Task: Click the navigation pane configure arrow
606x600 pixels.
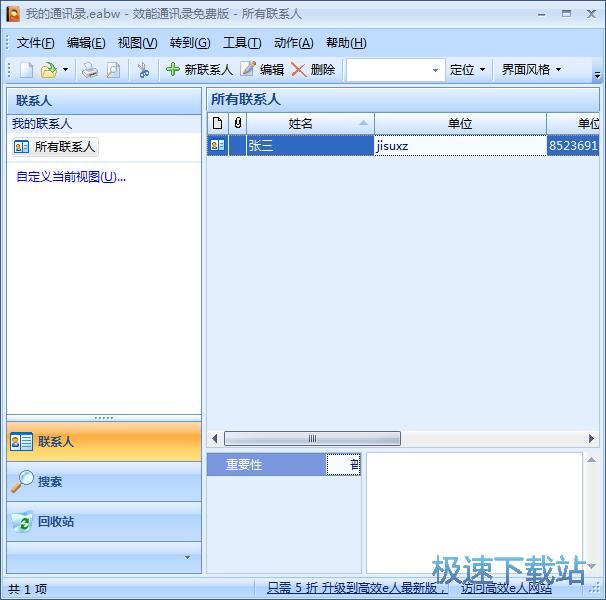Action: pos(187,557)
